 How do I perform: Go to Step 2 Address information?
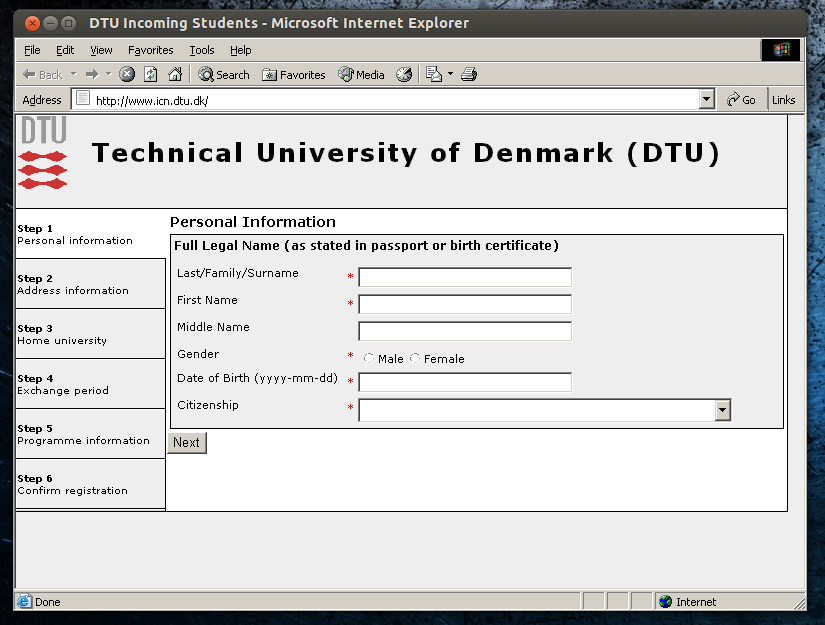pos(90,284)
